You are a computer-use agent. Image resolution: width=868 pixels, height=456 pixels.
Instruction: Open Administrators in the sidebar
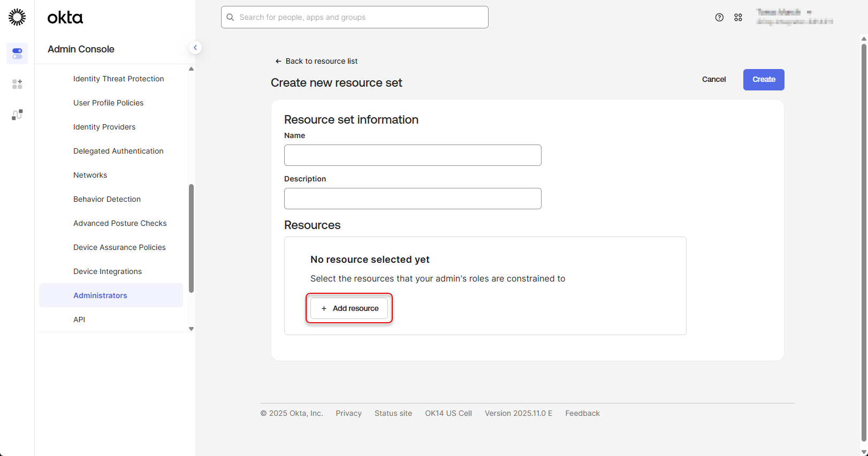[100, 295]
